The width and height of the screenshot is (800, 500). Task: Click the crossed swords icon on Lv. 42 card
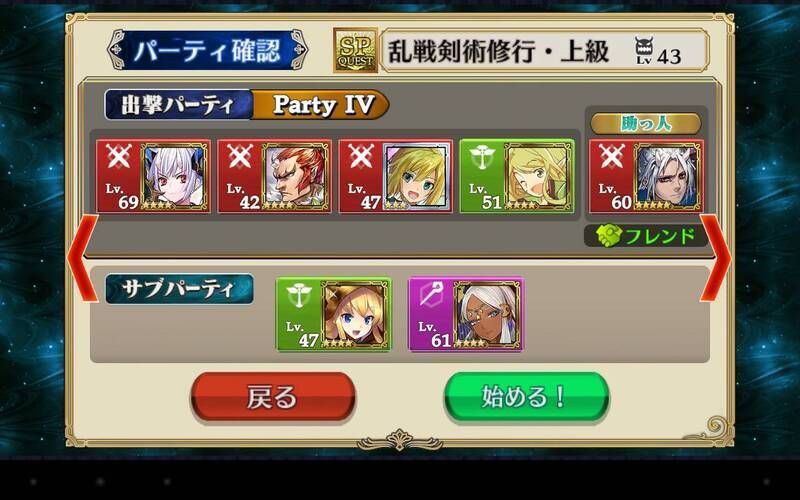coord(240,156)
